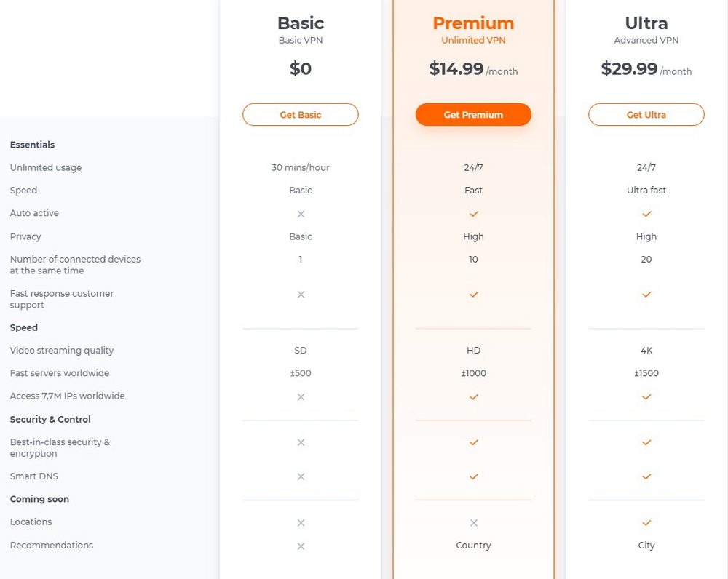This screenshot has width=728, height=579.
Task: Click Ultra's Access 7,7M IPs checkmark
Action: [x=646, y=397]
